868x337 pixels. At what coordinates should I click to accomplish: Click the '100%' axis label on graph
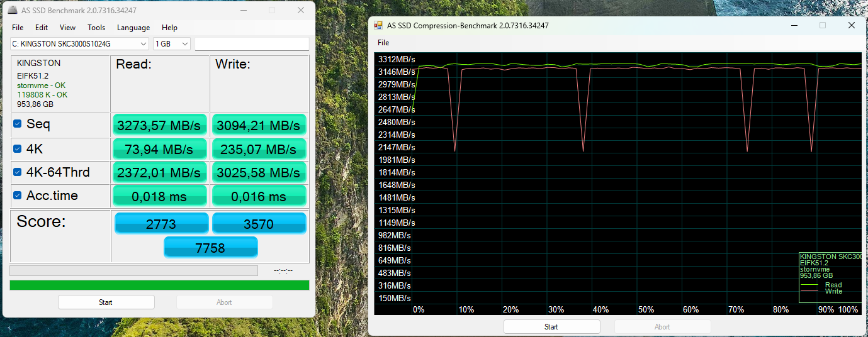848,310
